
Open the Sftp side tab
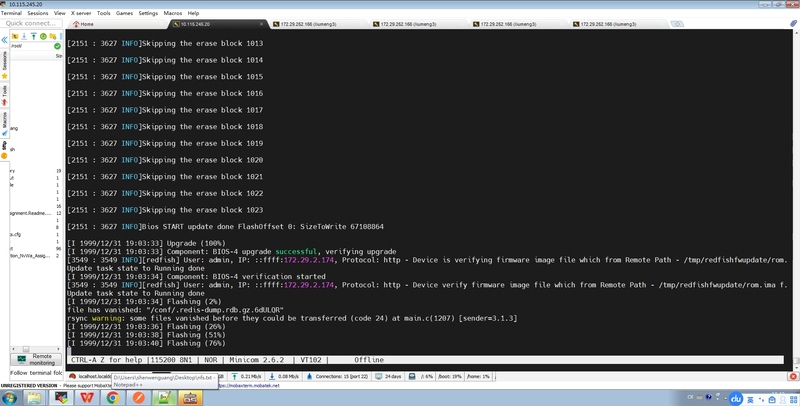click(5, 149)
